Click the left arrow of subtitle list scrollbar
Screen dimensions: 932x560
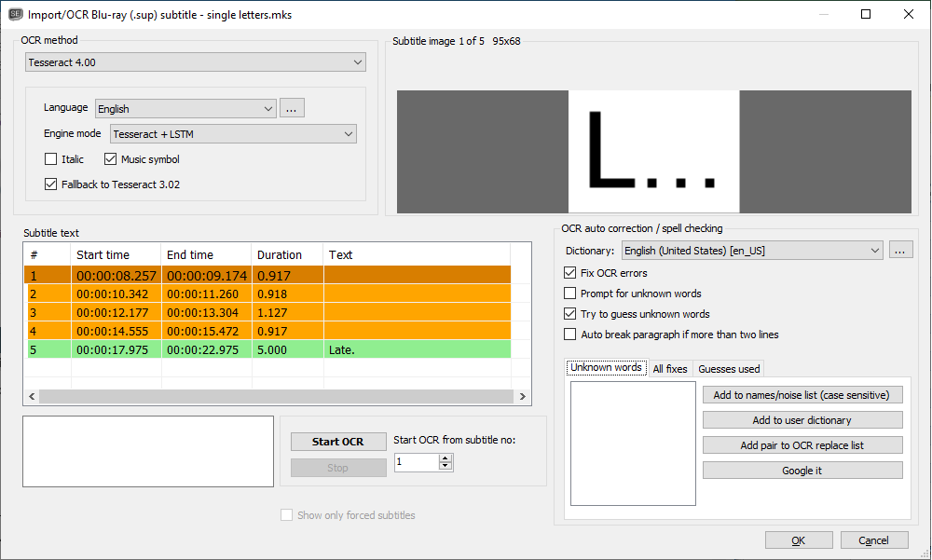[32, 397]
